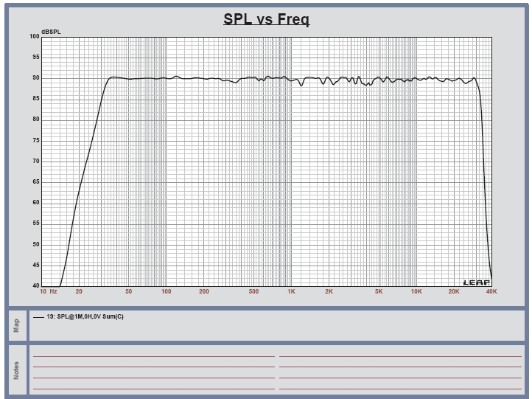
Task: Click the last note line in left column
Action: (153, 389)
